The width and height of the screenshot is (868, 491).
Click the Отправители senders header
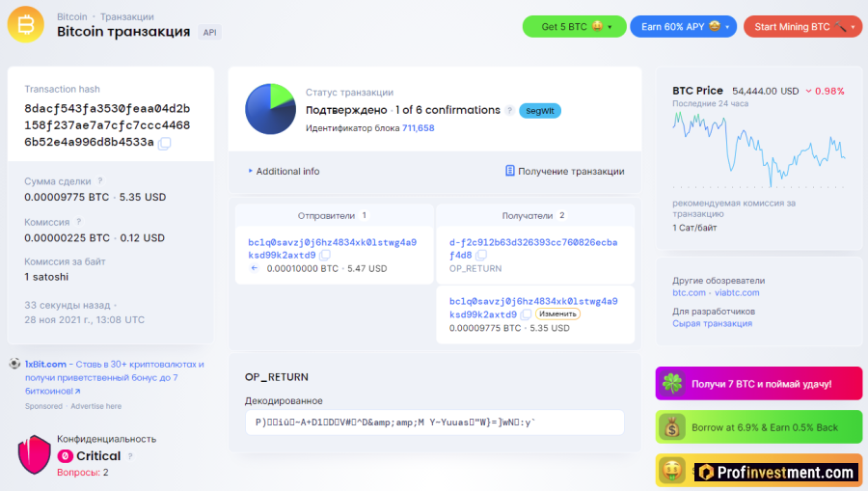332,215
